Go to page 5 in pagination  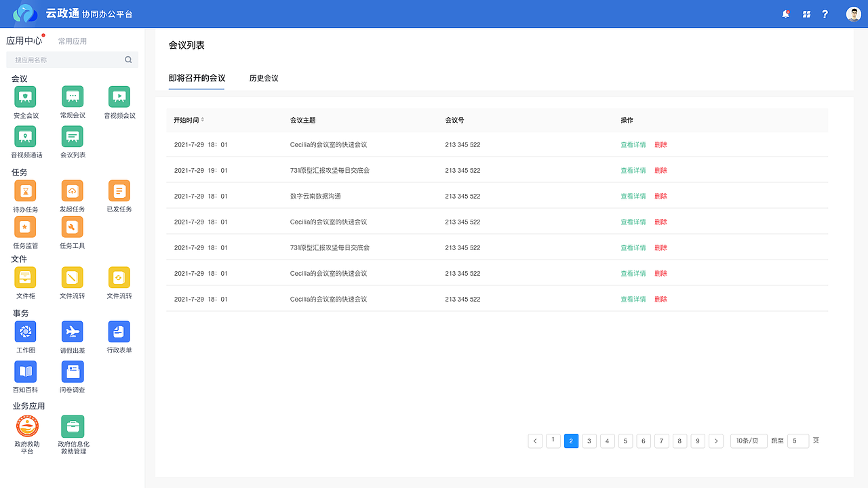tap(626, 441)
